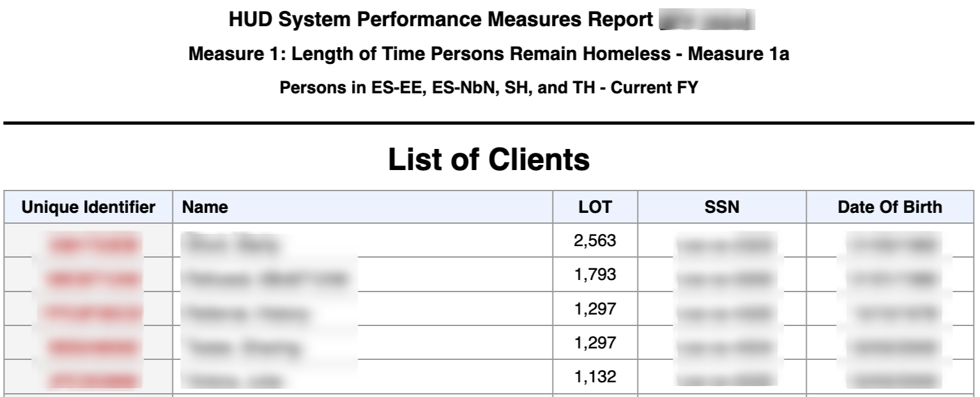Click the SSN column header
The image size is (980, 397).
point(722,206)
